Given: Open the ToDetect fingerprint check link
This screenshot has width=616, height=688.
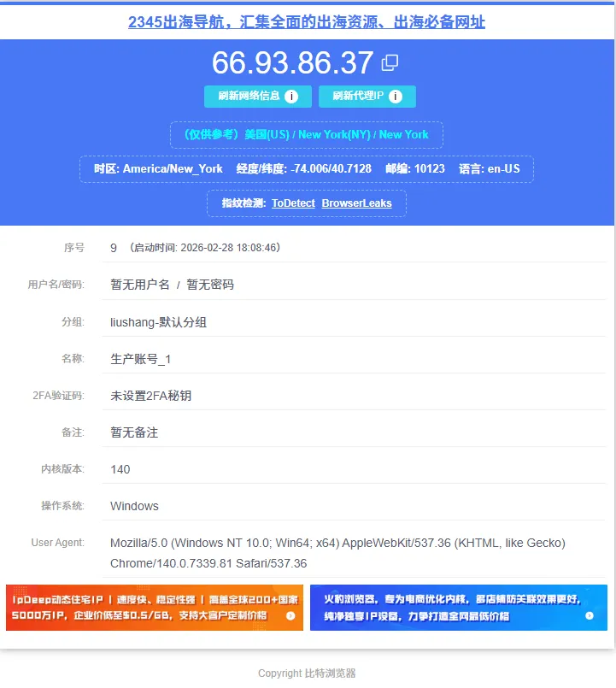Looking at the screenshot, I should pyautogui.click(x=293, y=203).
